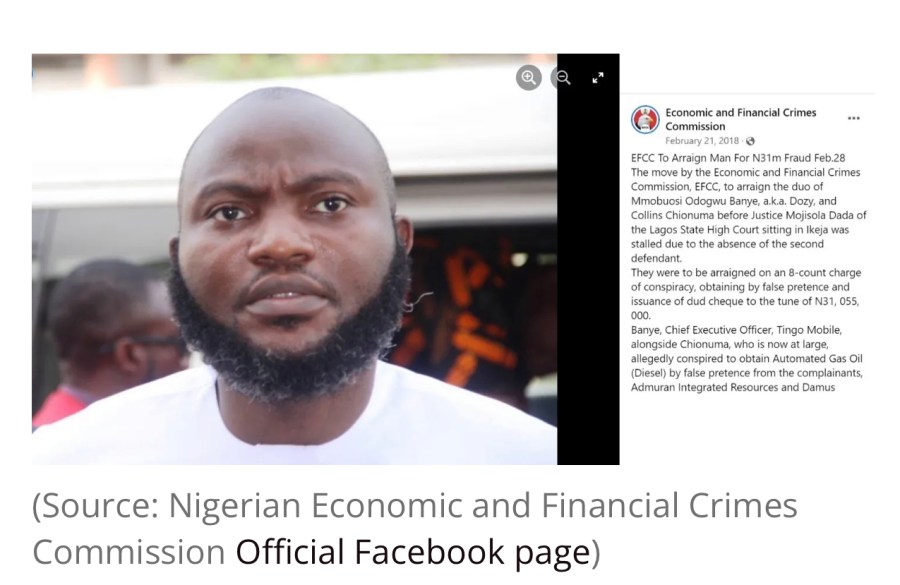
Task: Click paragraph starting They were to be arraigned
Action: (x=746, y=294)
